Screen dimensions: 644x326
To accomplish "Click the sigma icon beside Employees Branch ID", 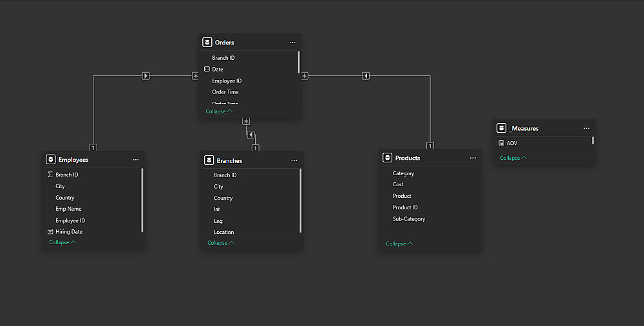I will click(x=50, y=175).
